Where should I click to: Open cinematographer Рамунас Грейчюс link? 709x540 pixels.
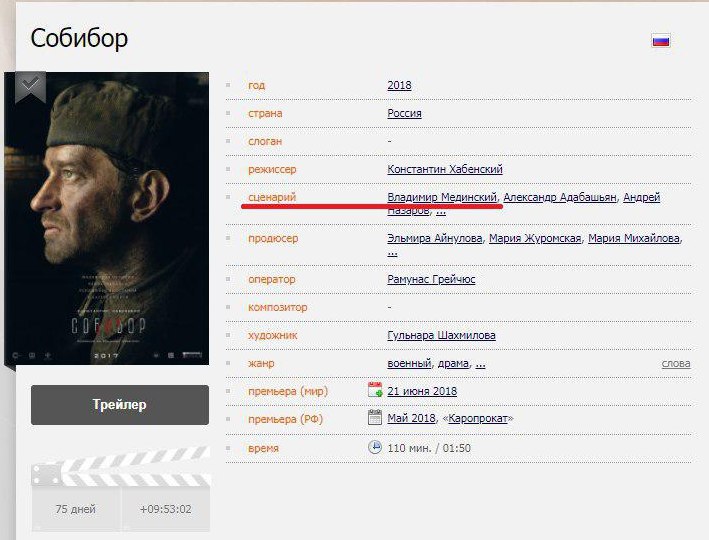point(431,279)
